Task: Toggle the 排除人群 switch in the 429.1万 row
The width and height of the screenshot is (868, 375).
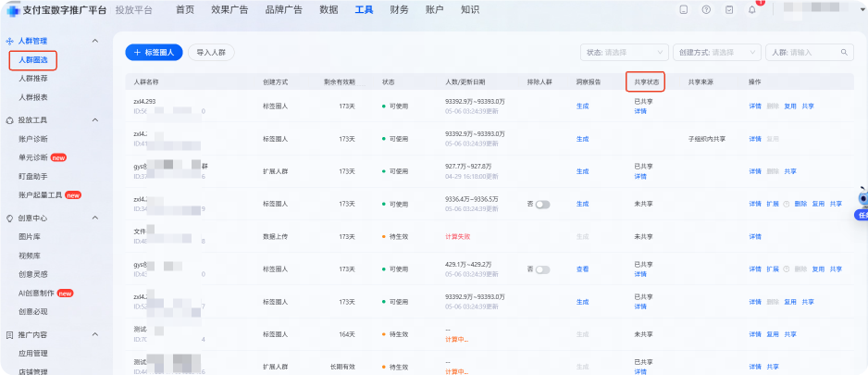Action: 542,269
